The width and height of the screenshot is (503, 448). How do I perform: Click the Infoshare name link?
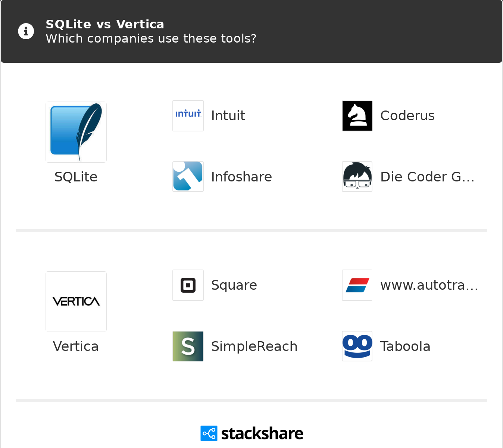241,177
